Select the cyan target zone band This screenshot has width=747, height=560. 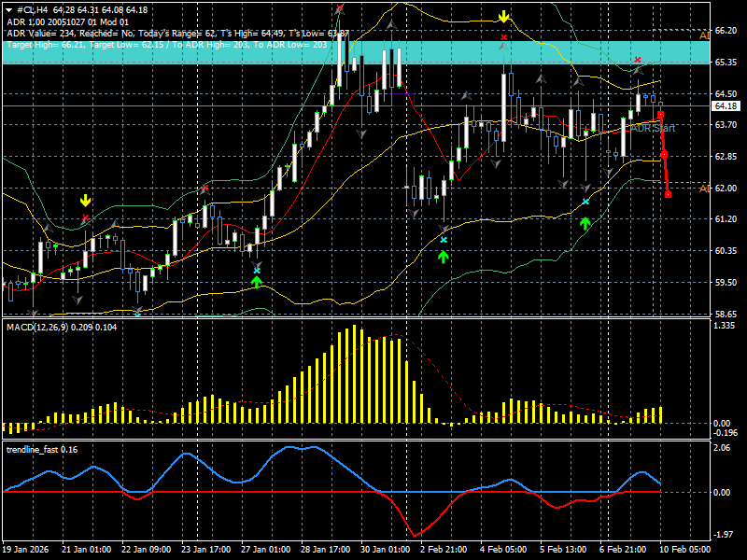356,52
